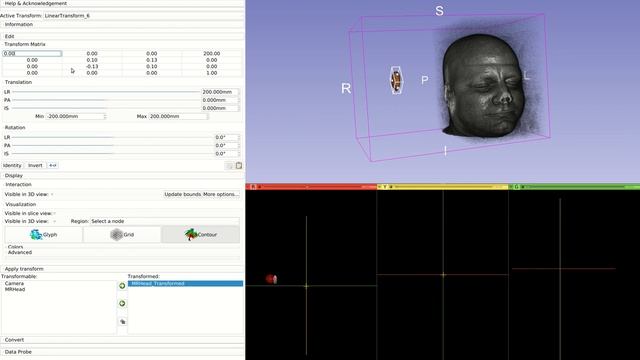This screenshot has width=640, height=360.
Task: Select the Contour visualization mode
Action: pyautogui.click(x=200, y=235)
